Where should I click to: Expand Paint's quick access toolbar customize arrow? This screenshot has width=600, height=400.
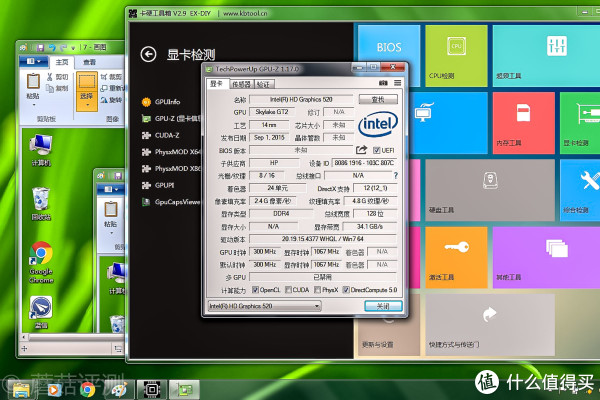pos(73,48)
